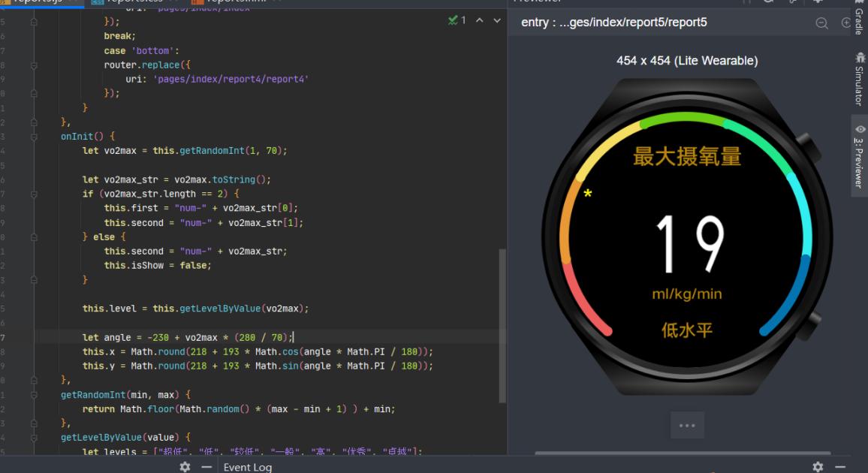
Task: Fold the if vo2max_str.length block
Action: click(x=34, y=194)
